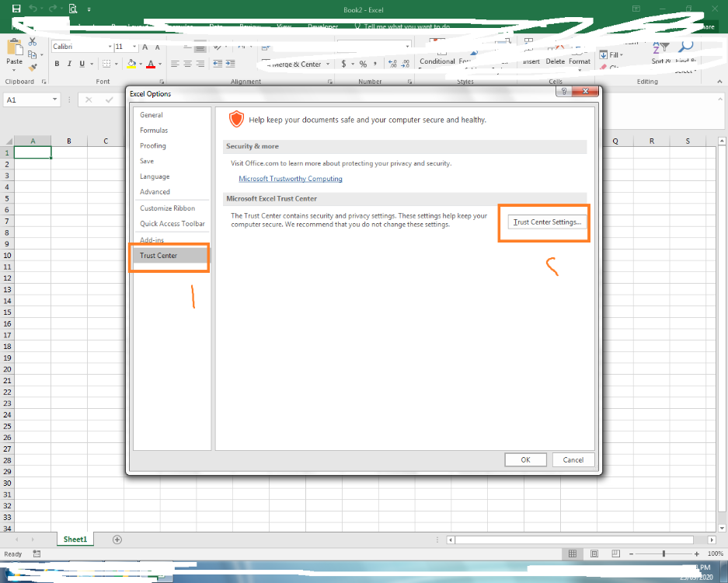Click the Help question mark in dialog
The image size is (728, 583).
click(x=563, y=91)
